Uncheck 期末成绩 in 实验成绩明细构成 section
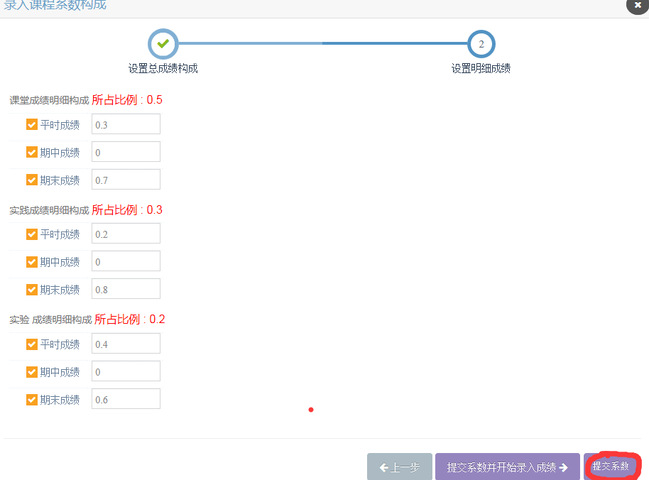Screen dimensions: 649x480 [32, 399]
